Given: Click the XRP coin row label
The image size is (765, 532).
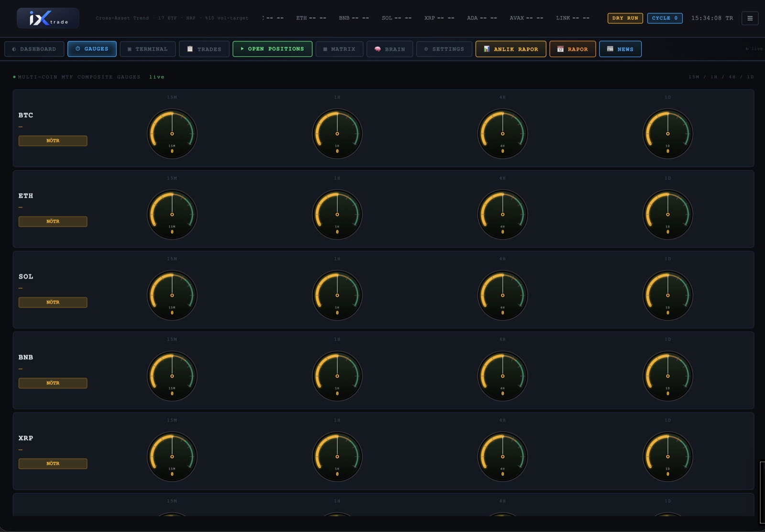Looking at the screenshot, I should (x=26, y=438).
